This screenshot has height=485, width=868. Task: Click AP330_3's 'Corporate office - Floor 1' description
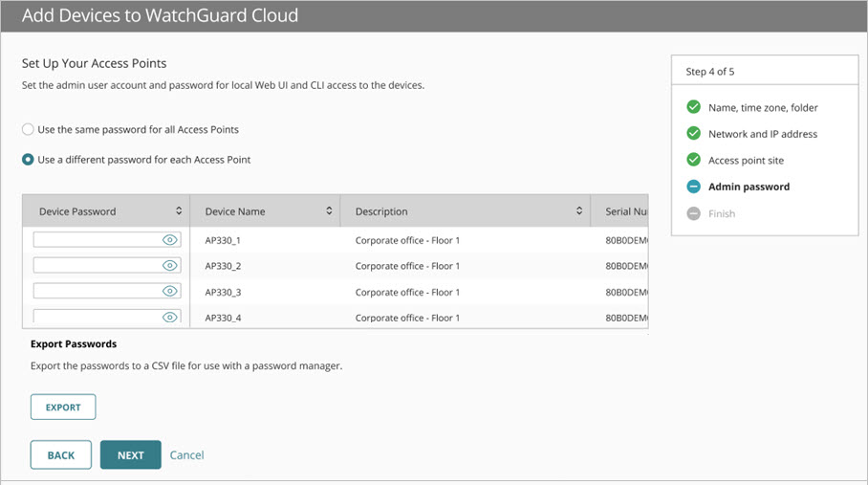point(407,293)
